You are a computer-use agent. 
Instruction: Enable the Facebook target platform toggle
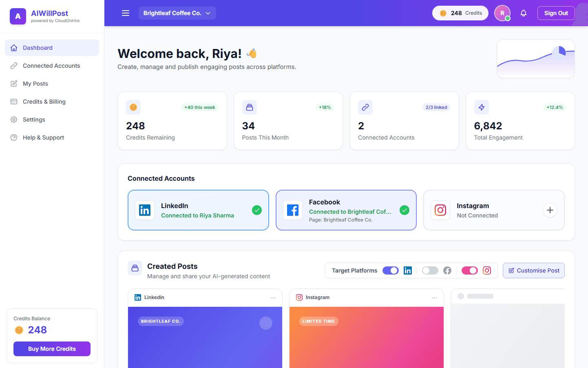[430, 270]
